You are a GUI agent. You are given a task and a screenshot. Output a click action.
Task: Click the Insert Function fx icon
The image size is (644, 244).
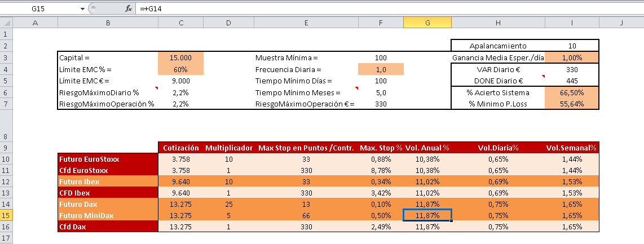(x=129, y=9)
